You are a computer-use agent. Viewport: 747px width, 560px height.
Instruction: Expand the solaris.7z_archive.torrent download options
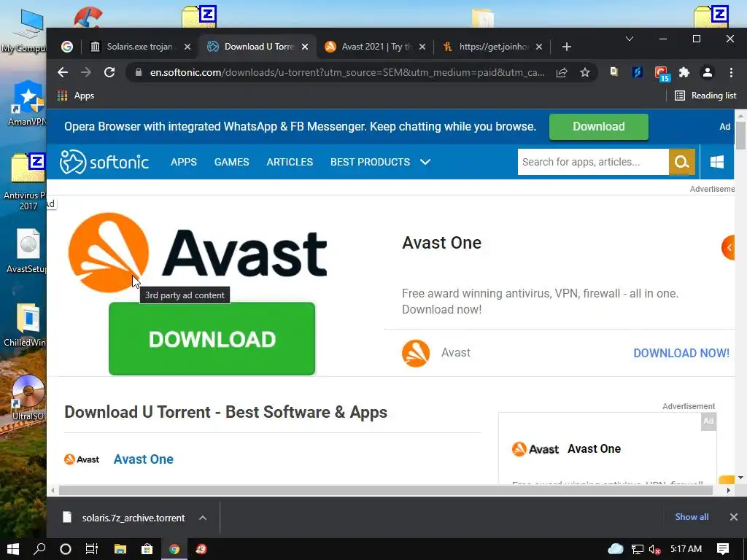coord(203,518)
